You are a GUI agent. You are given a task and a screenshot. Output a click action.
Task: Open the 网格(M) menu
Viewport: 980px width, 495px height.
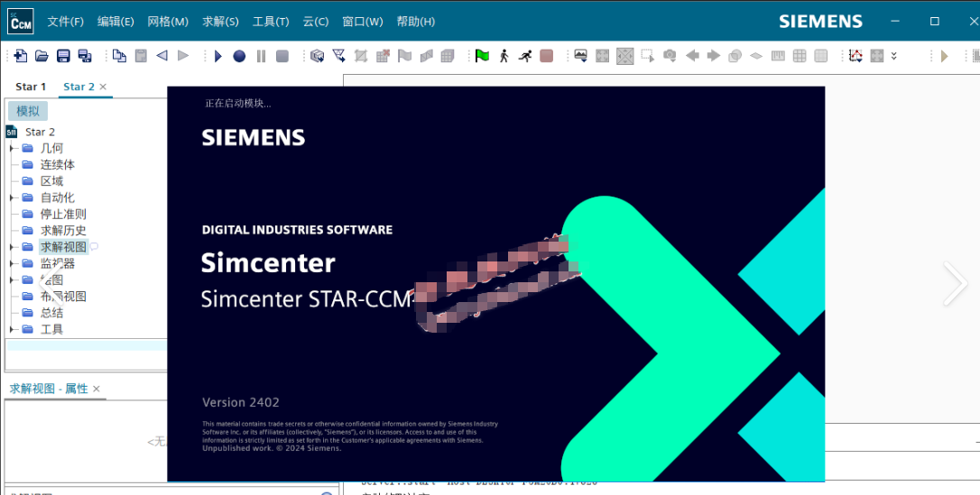point(168,22)
